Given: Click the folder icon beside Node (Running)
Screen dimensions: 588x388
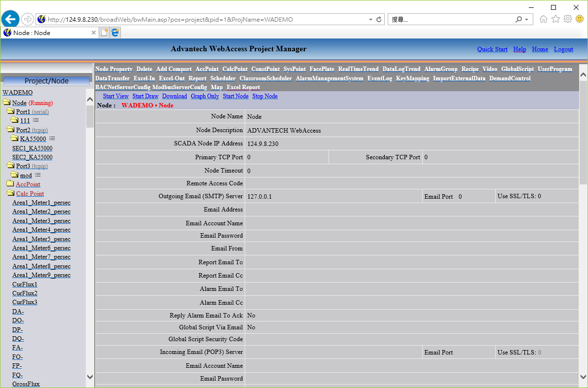Looking at the screenshot, I should coord(6,103).
